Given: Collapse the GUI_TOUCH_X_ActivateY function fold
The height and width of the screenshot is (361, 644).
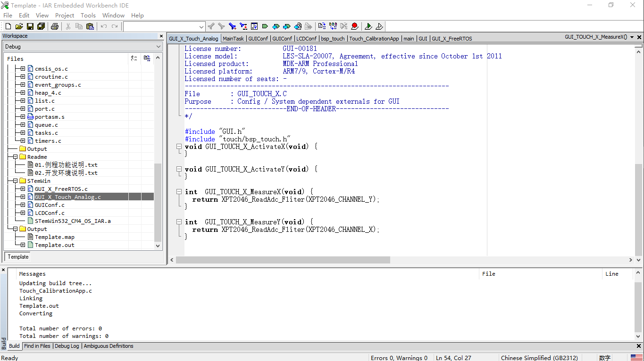Looking at the screenshot, I should pos(179,169).
